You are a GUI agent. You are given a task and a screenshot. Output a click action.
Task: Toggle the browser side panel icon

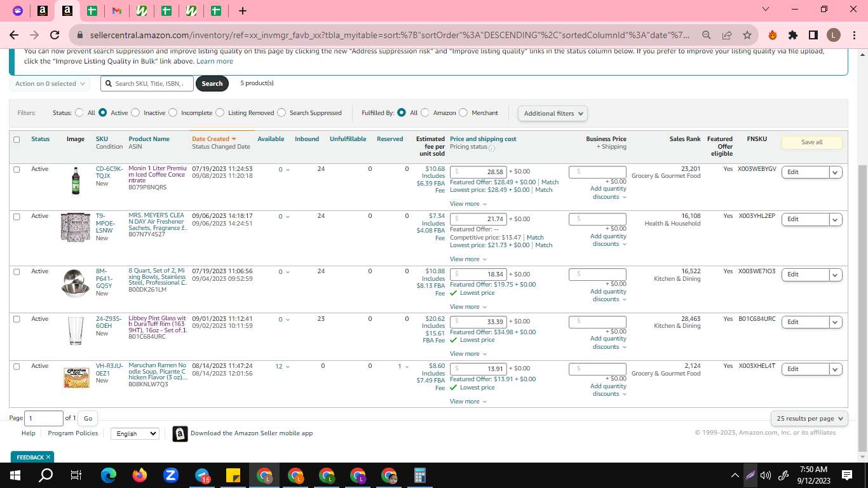point(813,35)
